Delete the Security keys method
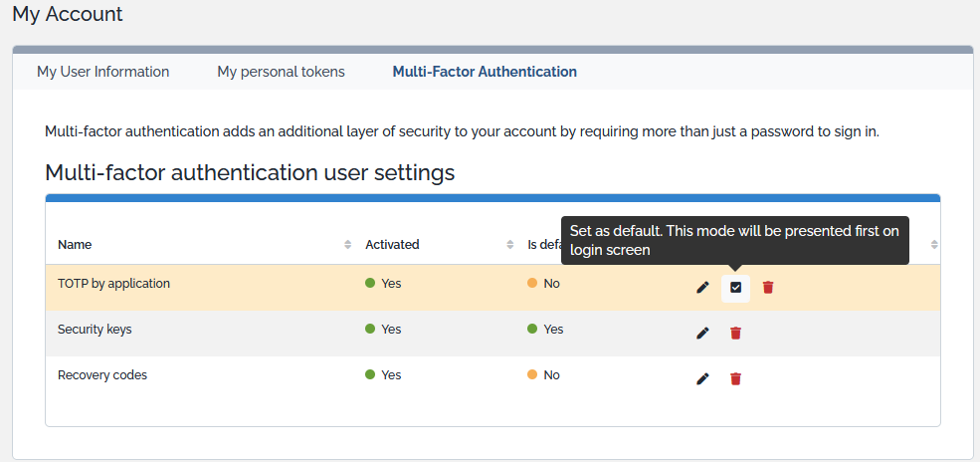The image size is (980, 462). (x=735, y=333)
